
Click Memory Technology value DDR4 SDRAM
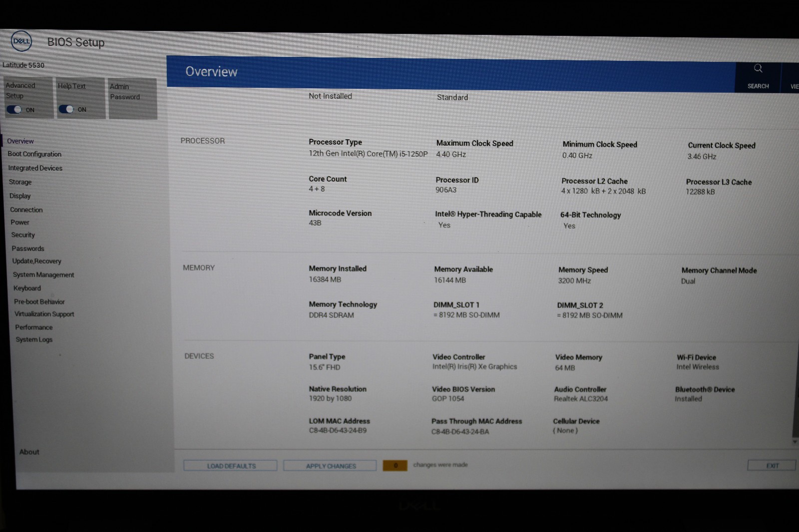pos(331,315)
